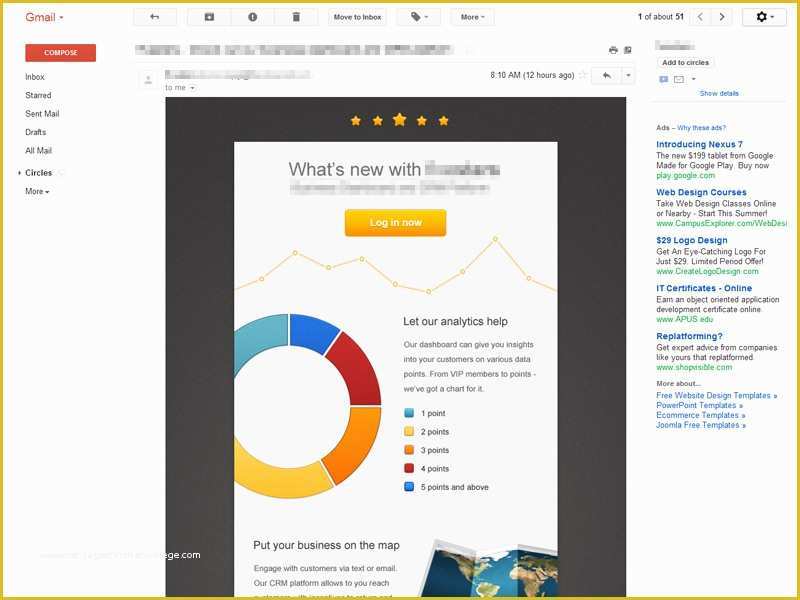Click the blue 5 points and above swatch

(409, 486)
